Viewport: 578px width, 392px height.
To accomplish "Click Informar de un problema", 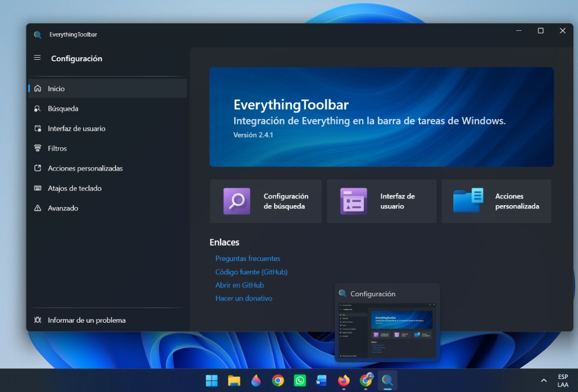I will (107, 320).
